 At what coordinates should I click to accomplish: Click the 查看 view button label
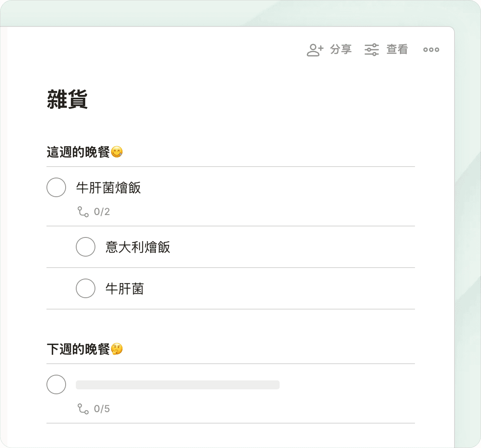pyautogui.click(x=397, y=50)
